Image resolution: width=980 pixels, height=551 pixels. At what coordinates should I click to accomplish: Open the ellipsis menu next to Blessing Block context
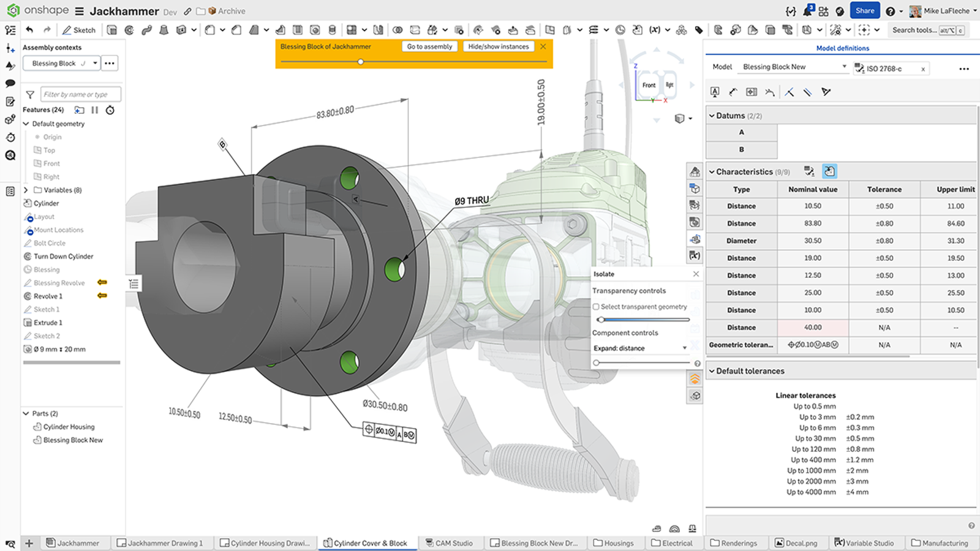tap(109, 63)
